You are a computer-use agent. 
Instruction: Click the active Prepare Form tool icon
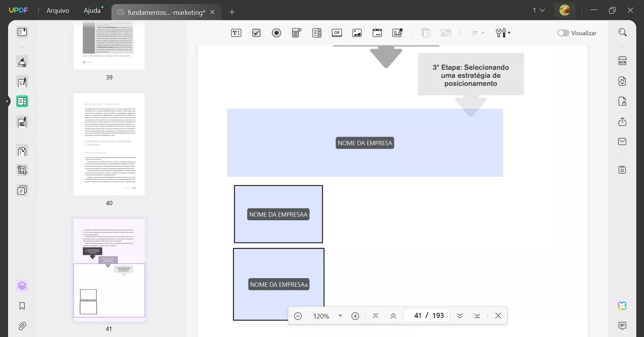point(22,101)
